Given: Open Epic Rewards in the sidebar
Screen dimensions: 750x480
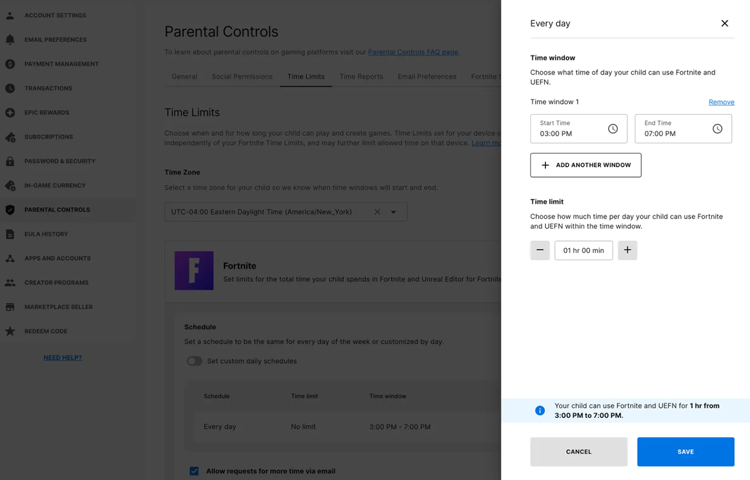Looking at the screenshot, I should tap(47, 113).
